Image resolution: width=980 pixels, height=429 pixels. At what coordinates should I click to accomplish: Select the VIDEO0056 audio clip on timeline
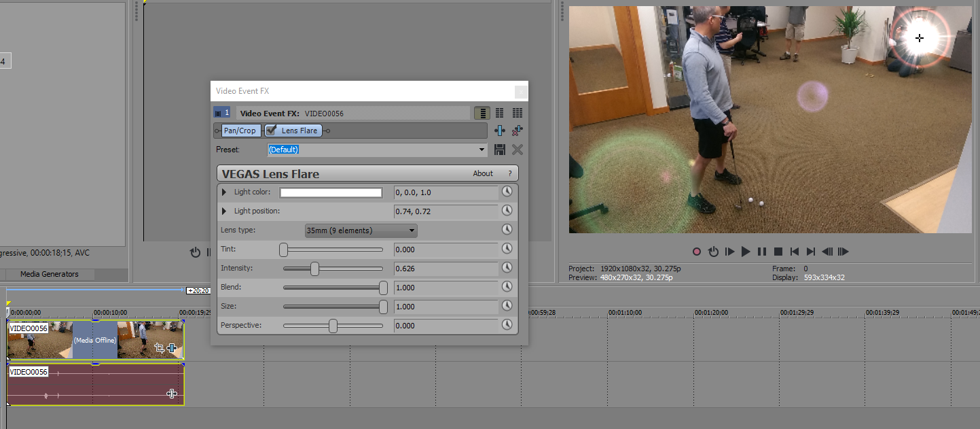click(x=95, y=384)
